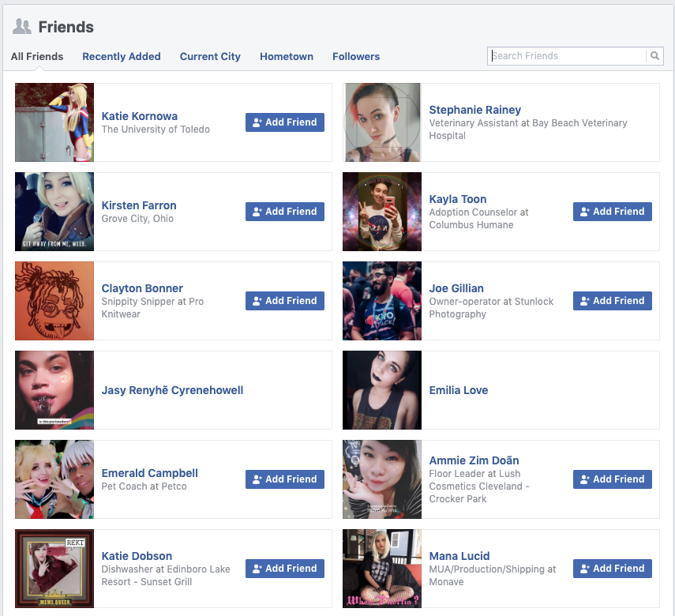Image resolution: width=675 pixels, height=616 pixels.
Task: Switch to the All Friends tab
Action: click(37, 56)
